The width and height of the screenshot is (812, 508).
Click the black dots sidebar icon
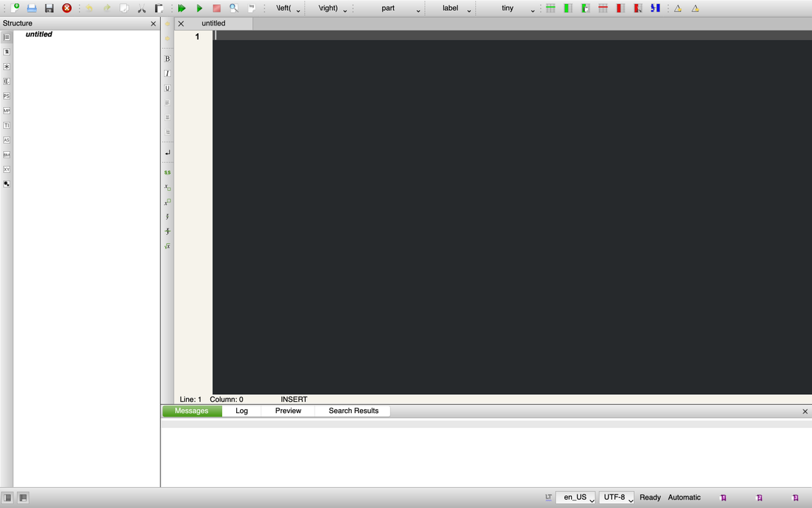pos(6,184)
